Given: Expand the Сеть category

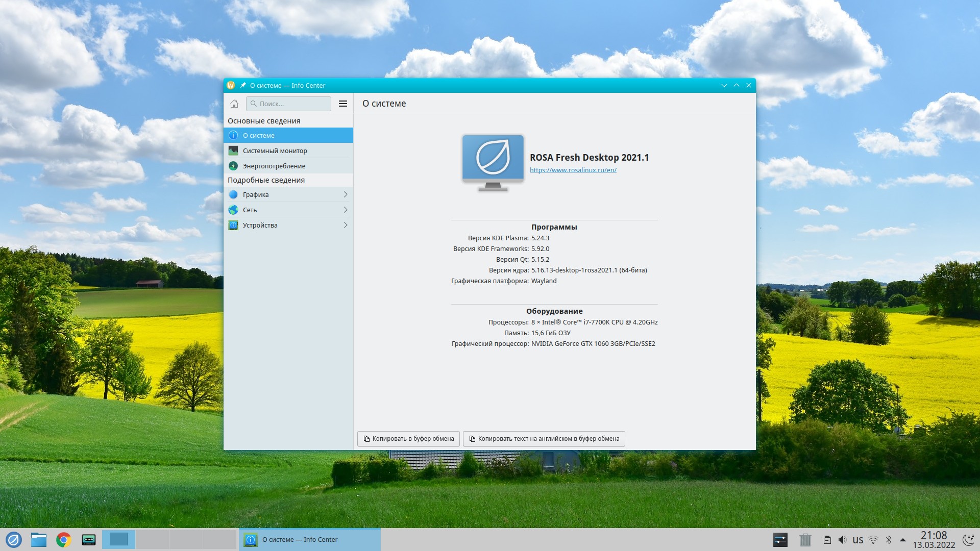Looking at the screenshot, I should click(288, 210).
